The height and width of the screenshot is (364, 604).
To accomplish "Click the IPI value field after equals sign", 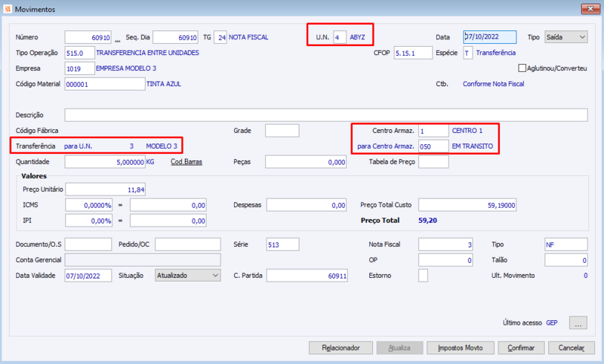I will [168, 221].
